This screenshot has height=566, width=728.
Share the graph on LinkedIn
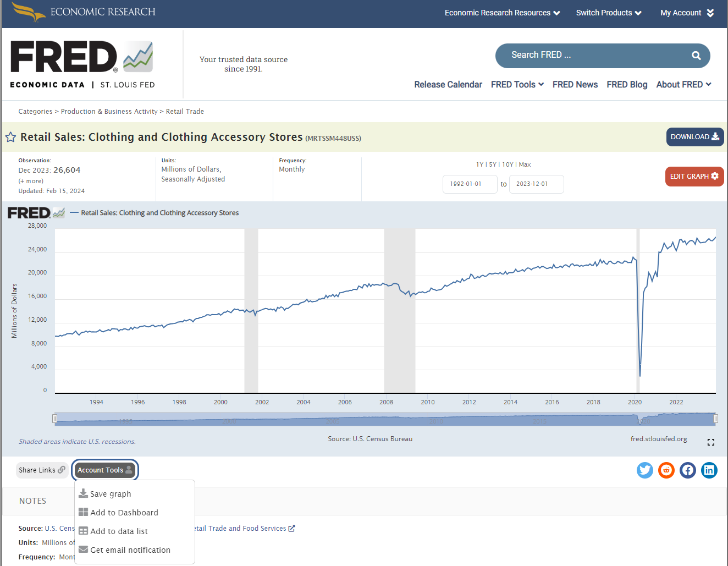click(x=709, y=470)
